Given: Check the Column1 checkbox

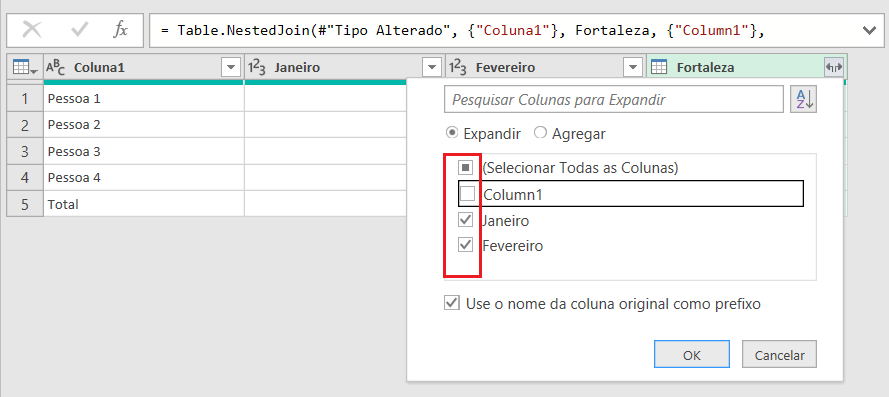Looking at the screenshot, I should click(467, 194).
